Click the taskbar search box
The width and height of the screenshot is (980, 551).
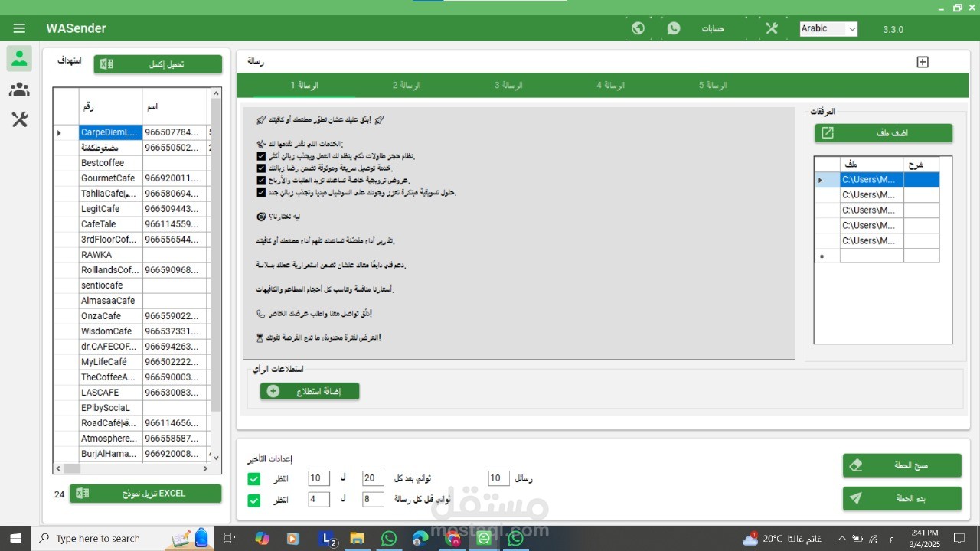click(x=122, y=538)
